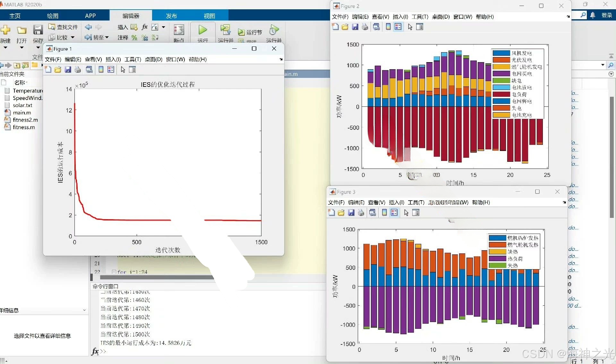The image size is (616, 364).
Task: Click the 新建 new script plus icon
Action: [x=5, y=30]
